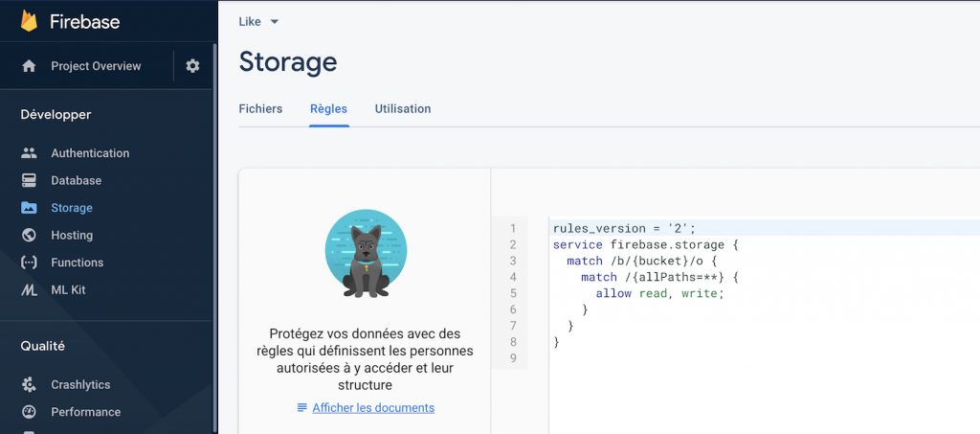Open Project Overview home icon
Screen dimensions: 980x434
click(29, 66)
